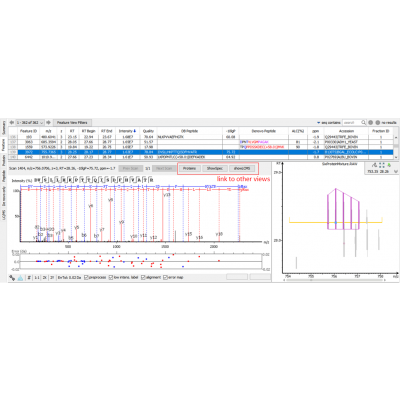Select the highlighted row number 139

point(201,152)
